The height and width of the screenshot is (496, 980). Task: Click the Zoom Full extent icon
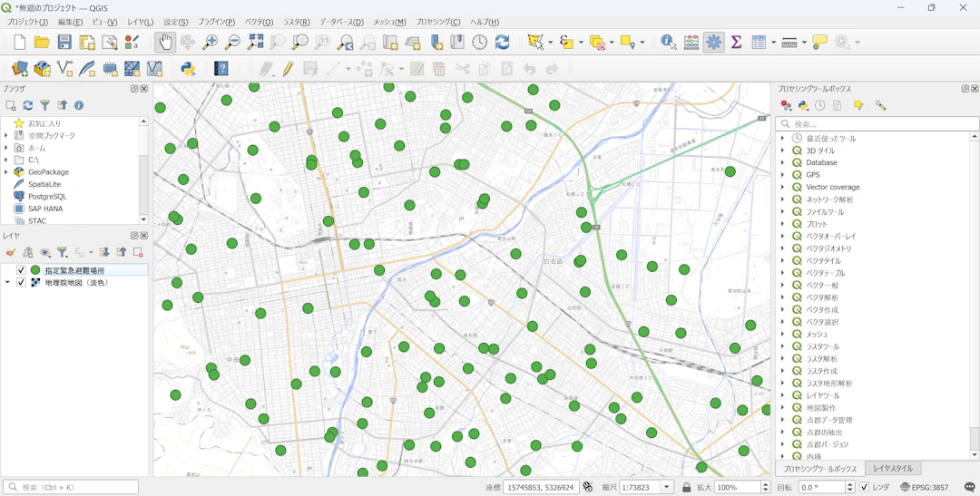[x=255, y=42]
